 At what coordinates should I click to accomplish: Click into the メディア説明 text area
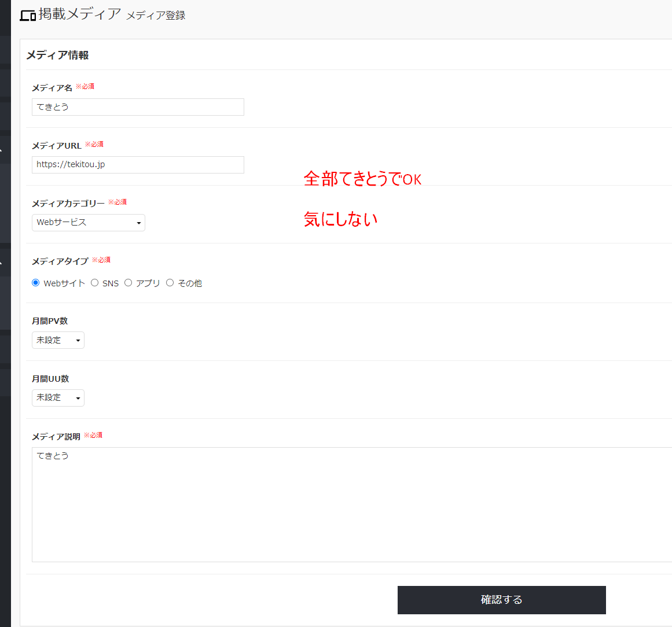[352, 504]
